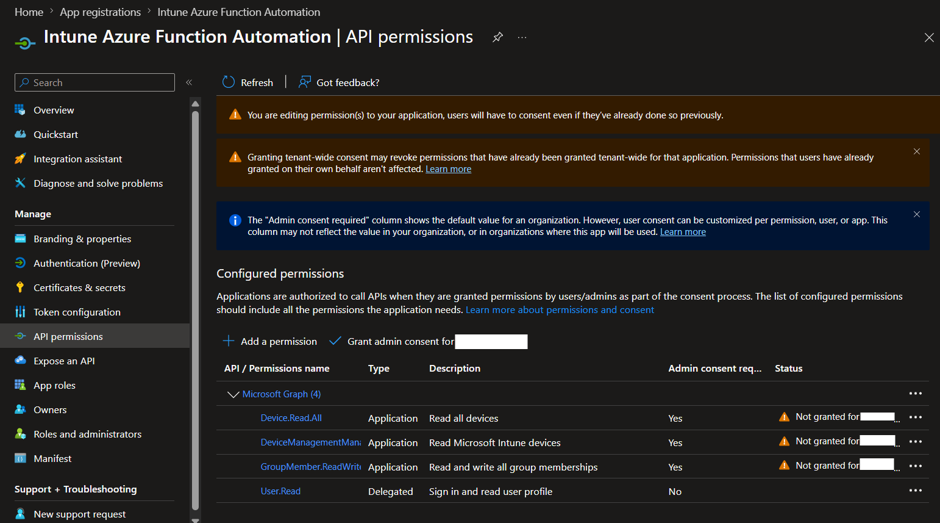940x523 pixels.
Task: Open Overview in the sidebar
Action: [x=54, y=110]
